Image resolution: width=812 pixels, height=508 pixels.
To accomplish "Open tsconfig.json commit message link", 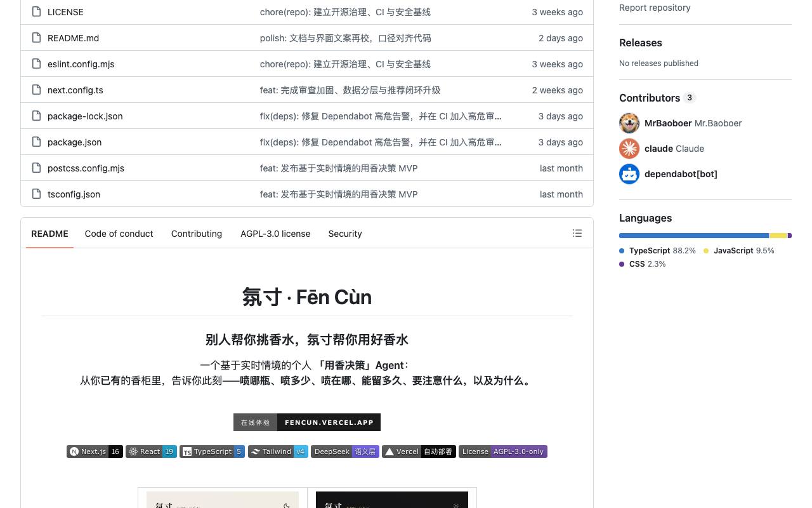I will [x=339, y=194].
